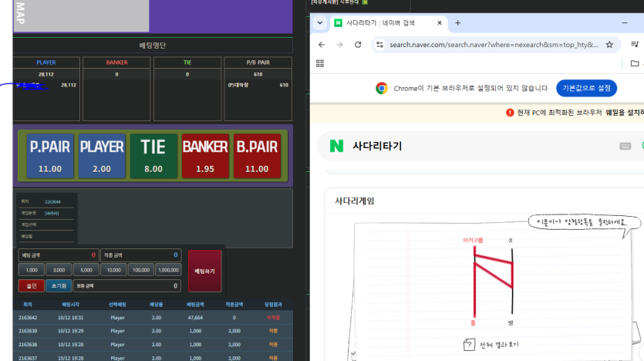Click the 이거고름 name on the ladder
This screenshot has height=361, width=644.
[x=473, y=240]
